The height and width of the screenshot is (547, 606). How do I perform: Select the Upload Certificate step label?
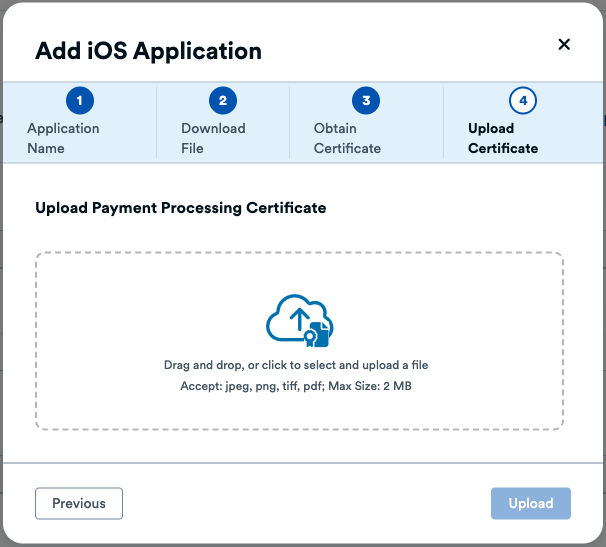502,138
